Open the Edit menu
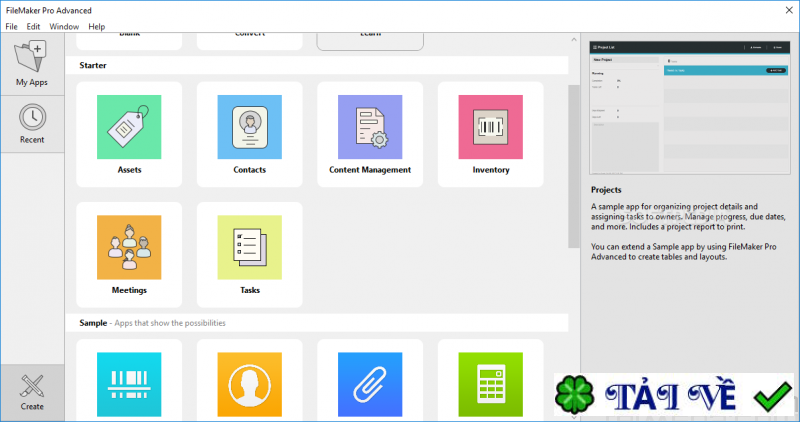Image resolution: width=800 pixels, height=422 pixels. [x=33, y=27]
